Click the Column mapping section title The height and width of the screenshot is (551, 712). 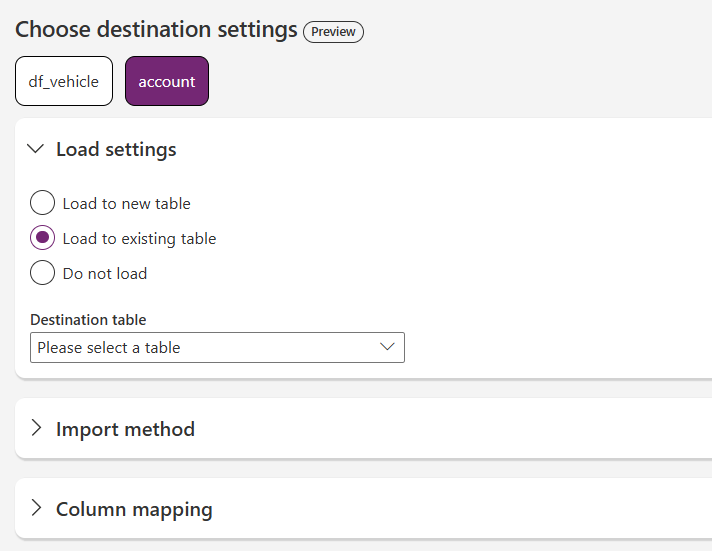134,509
